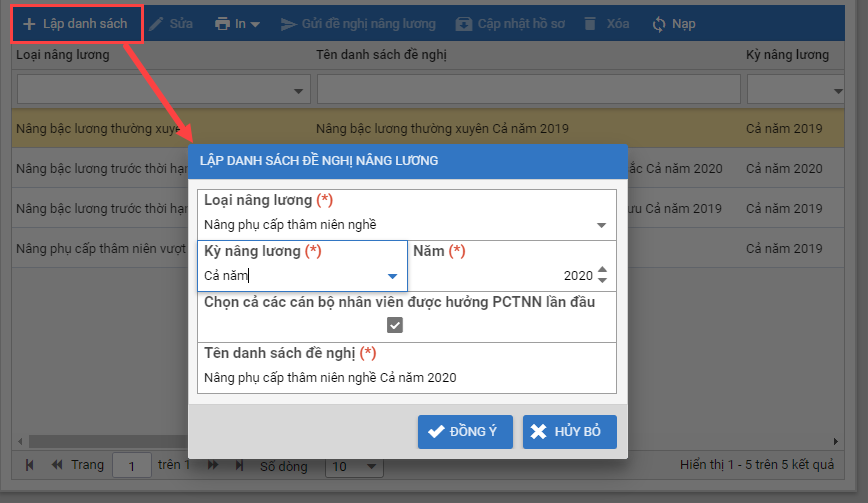
Task: Expand the Loại nâng lương dropdown in dialog
Action: point(601,225)
